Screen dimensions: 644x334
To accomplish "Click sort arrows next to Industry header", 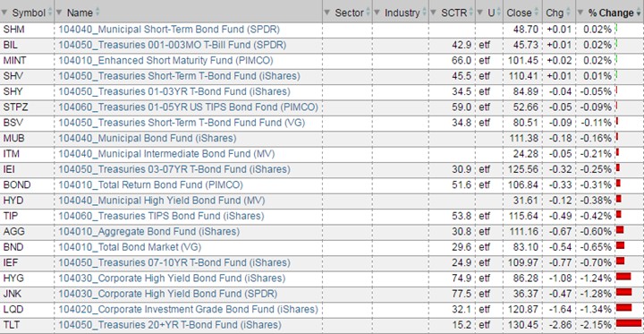I will click(424, 13).
